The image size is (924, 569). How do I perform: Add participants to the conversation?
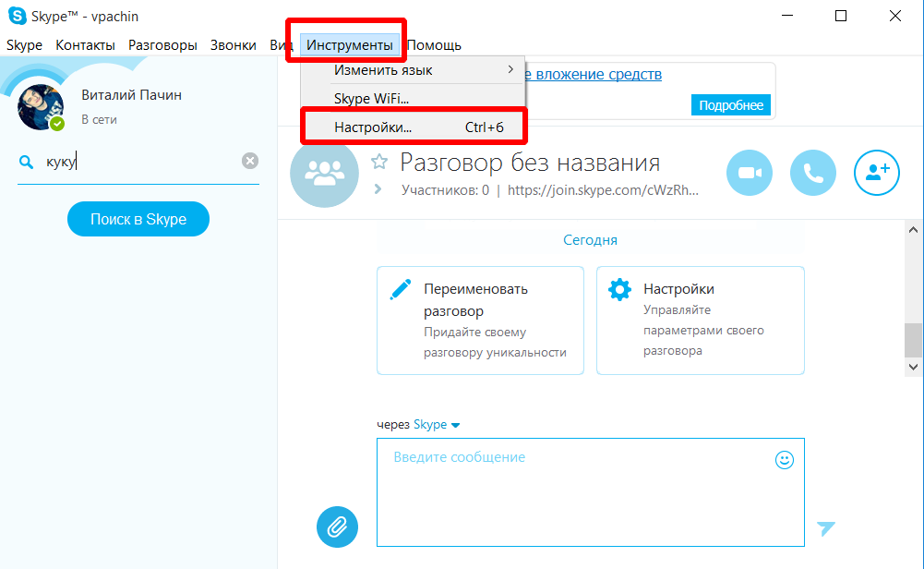coord(876,173)
